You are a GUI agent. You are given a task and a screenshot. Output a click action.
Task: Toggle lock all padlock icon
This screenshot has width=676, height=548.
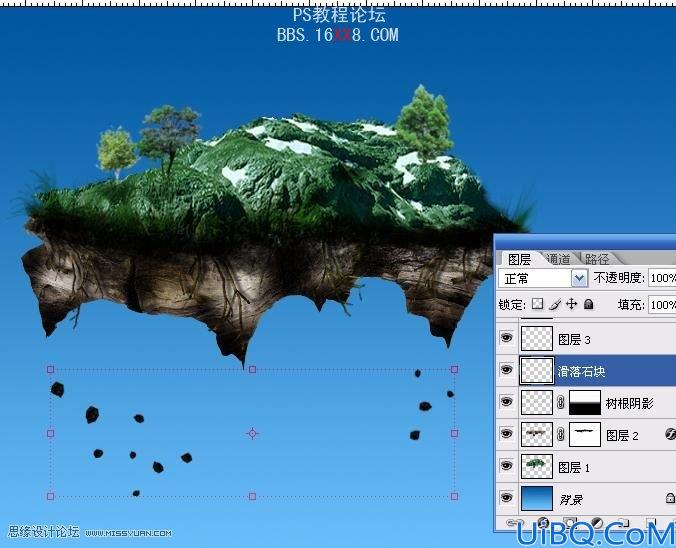pyautogui.click(x=588, y=304)
